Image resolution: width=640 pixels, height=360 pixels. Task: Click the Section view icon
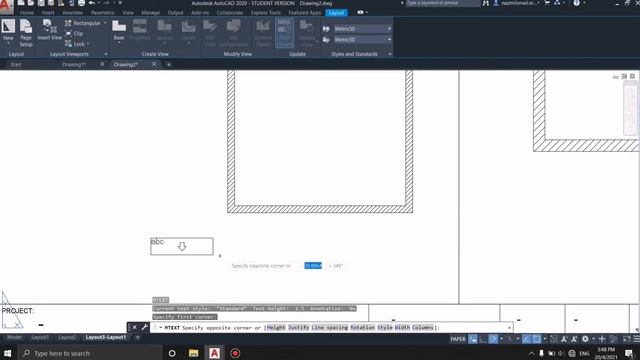tap(164, 31)
